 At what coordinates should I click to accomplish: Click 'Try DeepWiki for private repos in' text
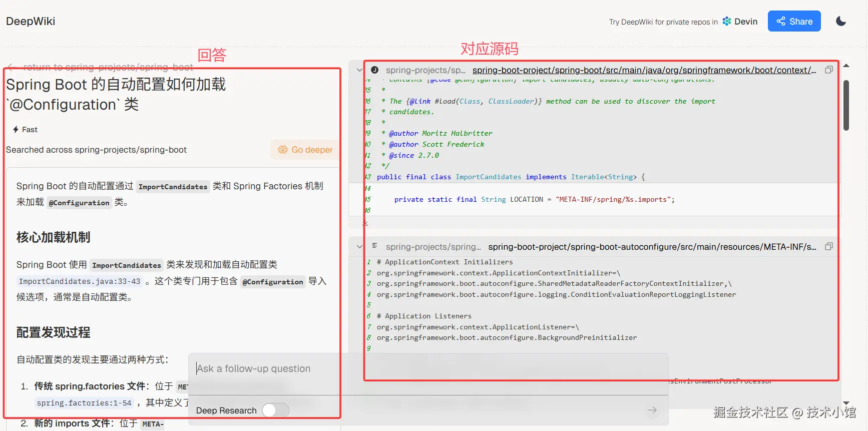pyautogui.click(x=663, y=22)
